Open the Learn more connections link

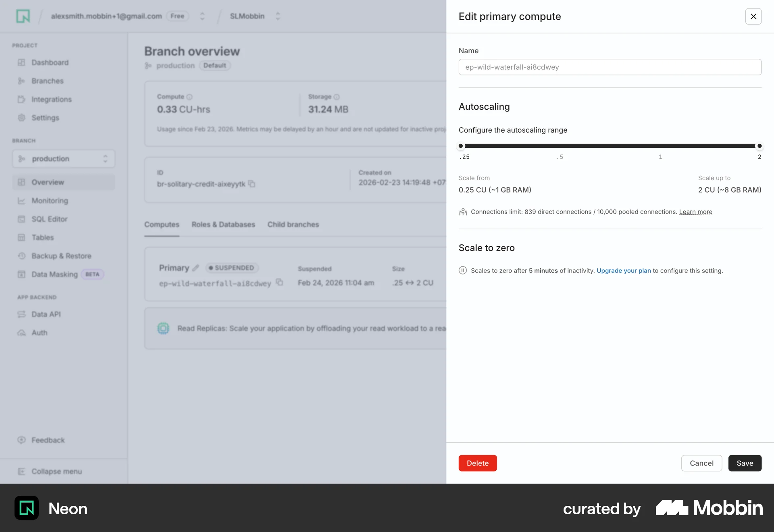pos(695,212)
